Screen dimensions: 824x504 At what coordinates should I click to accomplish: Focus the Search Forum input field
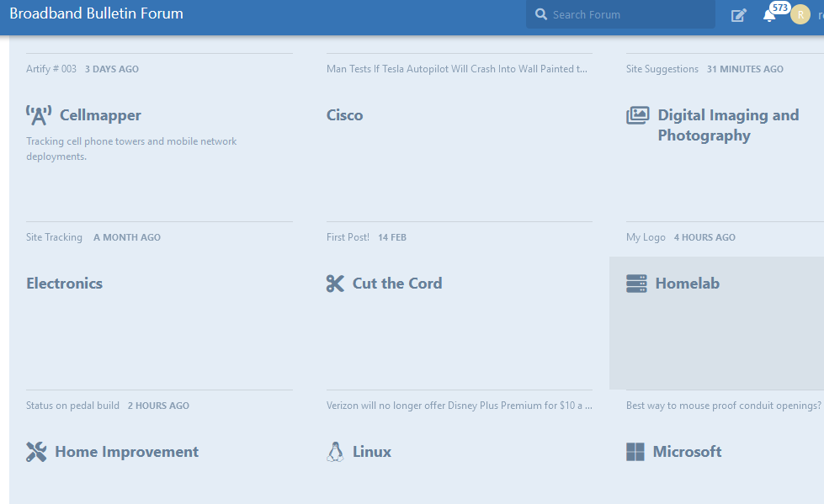(x=620, y=14)
